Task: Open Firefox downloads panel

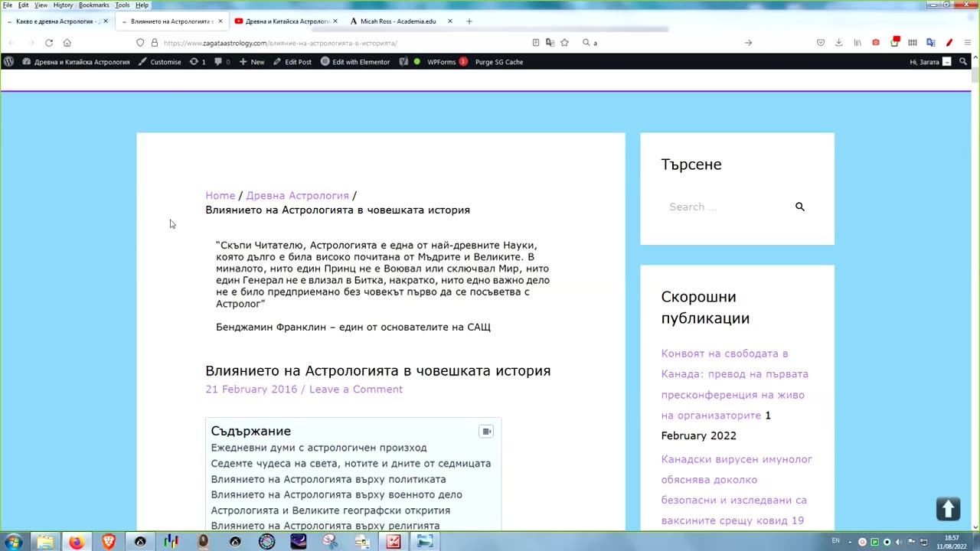Action: click(839, 43)
